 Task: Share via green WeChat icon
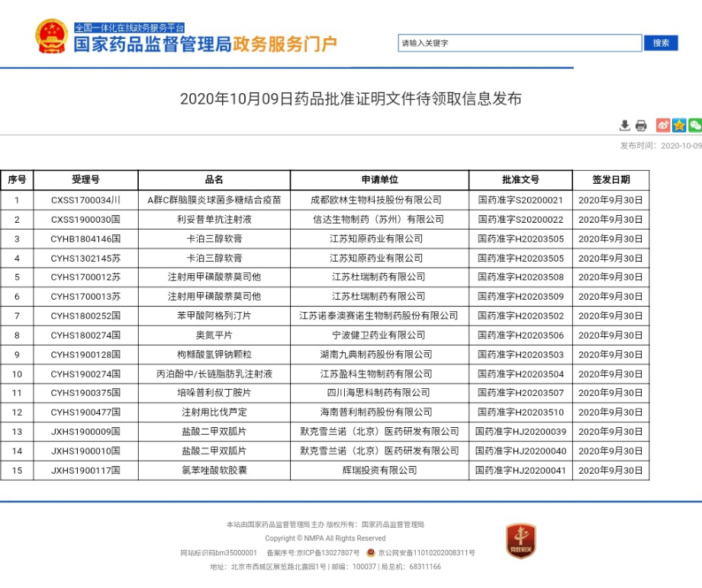pos(695,125)
